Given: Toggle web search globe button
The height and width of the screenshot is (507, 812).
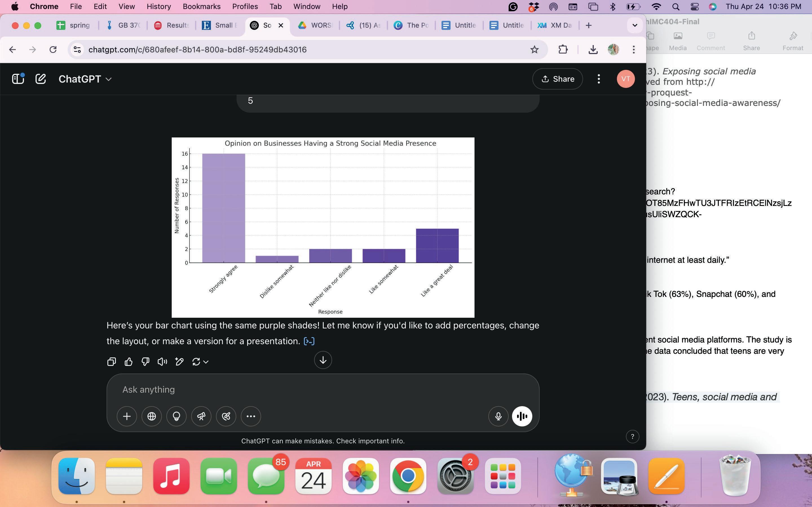Looking at the screenshot, I should coord(152,417).
